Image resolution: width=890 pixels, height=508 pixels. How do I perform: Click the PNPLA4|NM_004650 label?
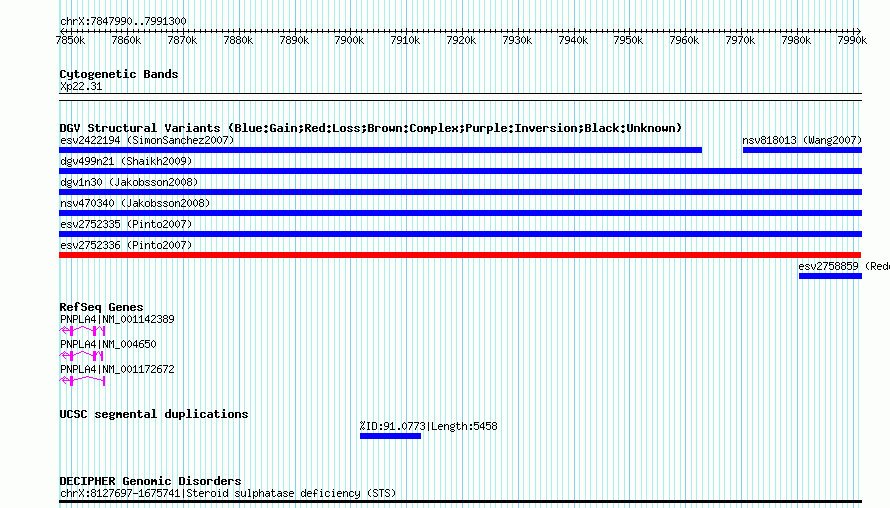(x=108, y=345)
